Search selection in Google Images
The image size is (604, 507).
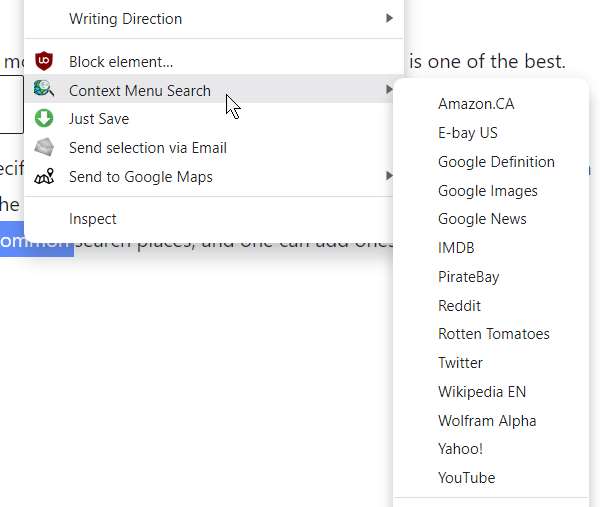click(x=487, y=191)
